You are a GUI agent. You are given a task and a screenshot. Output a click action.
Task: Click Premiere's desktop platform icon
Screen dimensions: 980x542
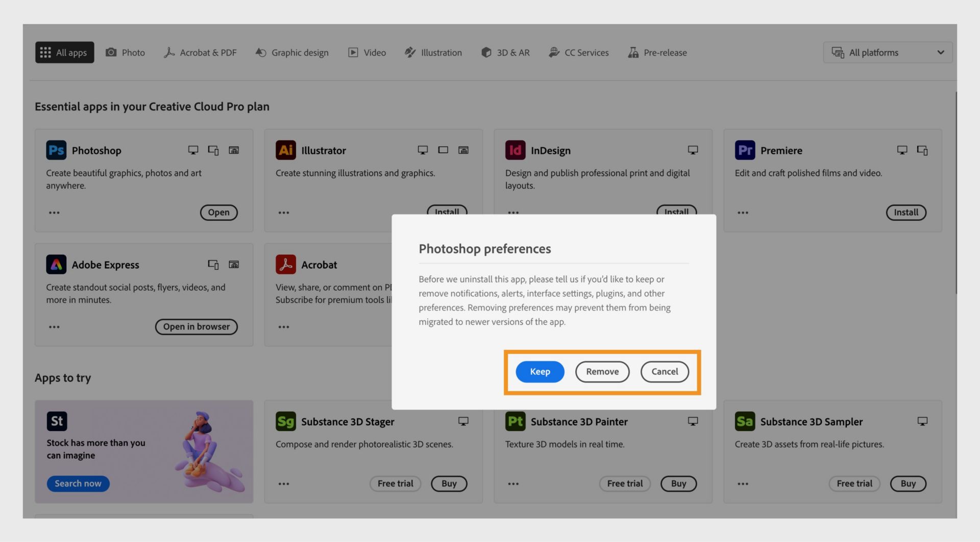pyautogui.click(x=902, y=150)
